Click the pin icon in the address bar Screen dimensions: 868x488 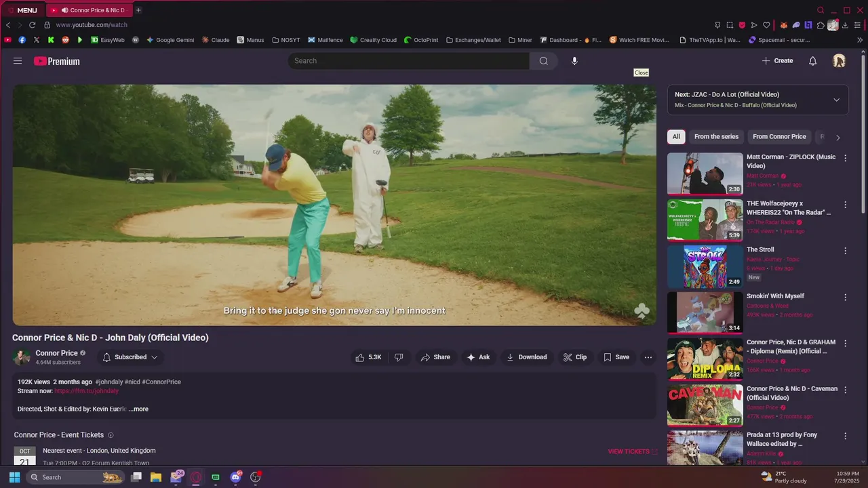click(718, 25)
